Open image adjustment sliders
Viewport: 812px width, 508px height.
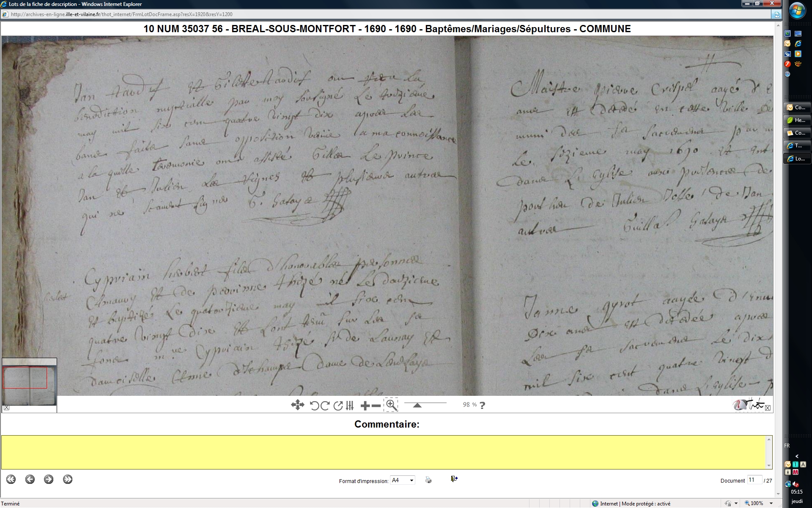(x=350, y=406)
